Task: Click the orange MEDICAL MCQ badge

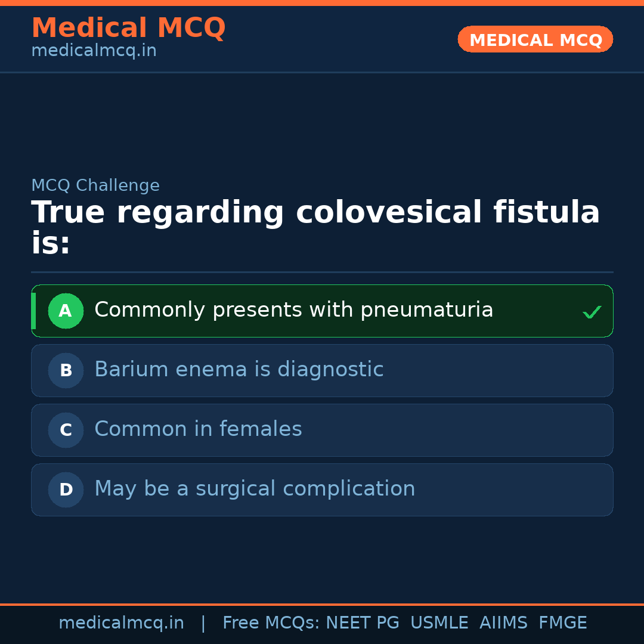Action: pyautogui.click(x=535, y=39)
